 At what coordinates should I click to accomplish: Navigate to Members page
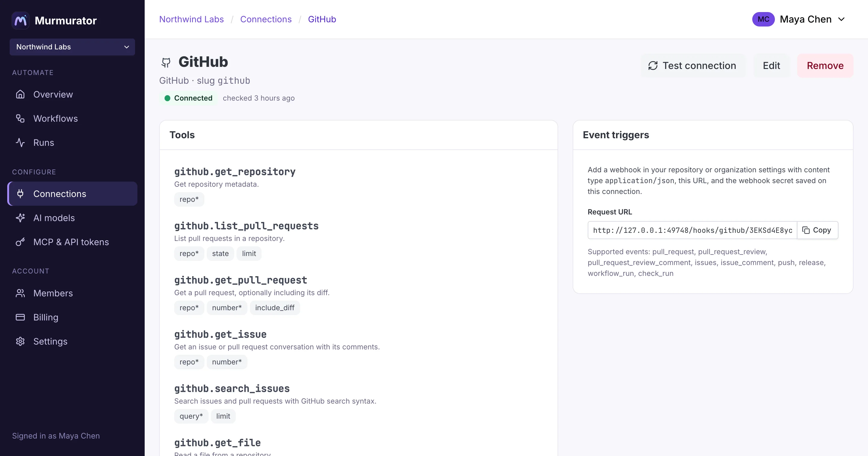[72, 293]
